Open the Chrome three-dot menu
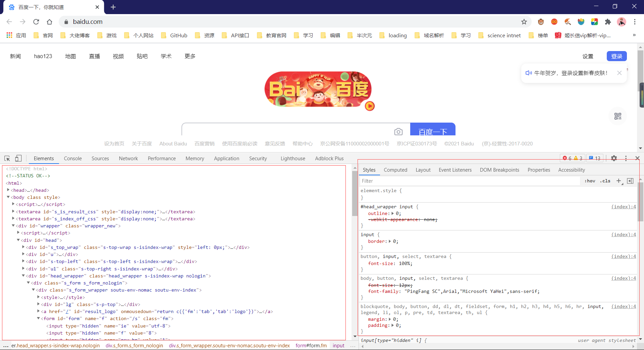This screenshot has height=350, width=644. 635,22
